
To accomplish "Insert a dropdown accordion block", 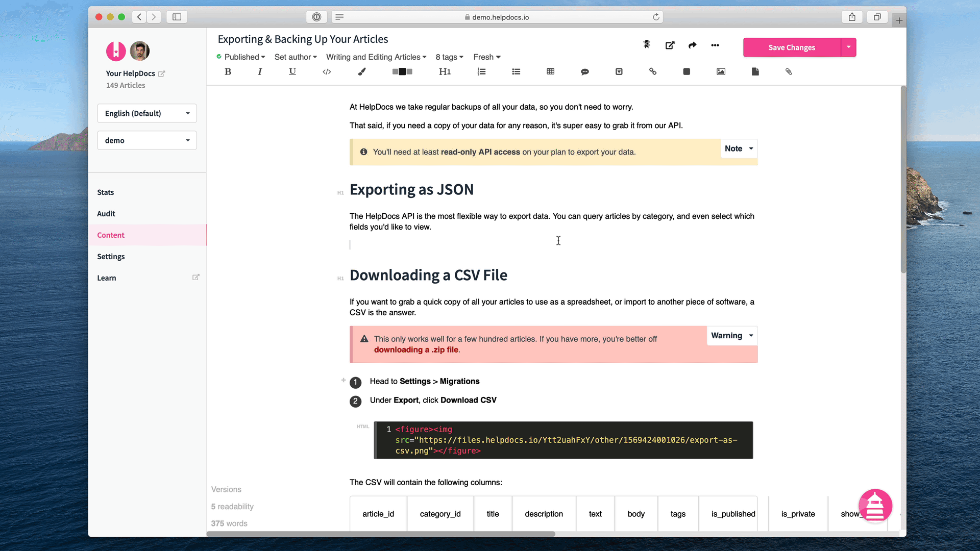I will (x=619, y=72).
